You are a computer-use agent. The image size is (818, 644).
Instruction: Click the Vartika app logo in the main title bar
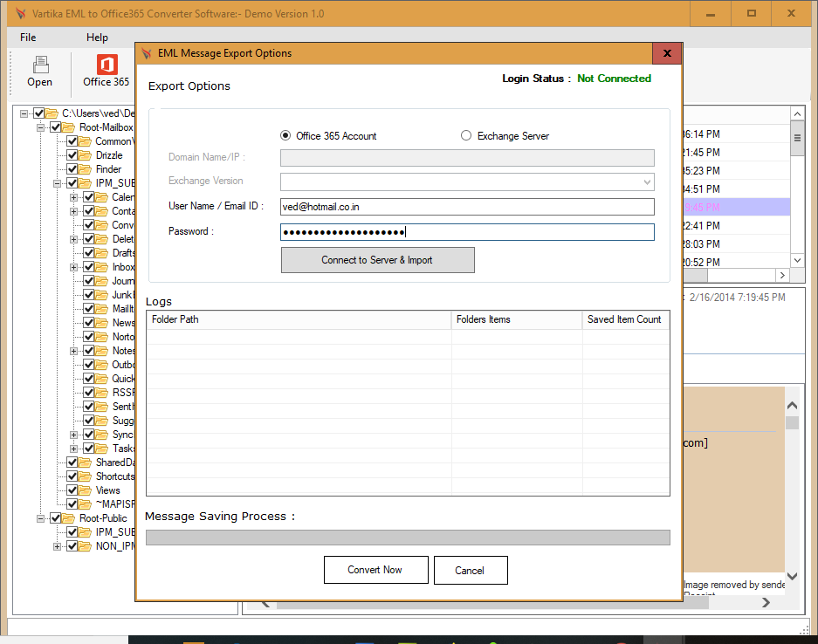click(21, 14)
